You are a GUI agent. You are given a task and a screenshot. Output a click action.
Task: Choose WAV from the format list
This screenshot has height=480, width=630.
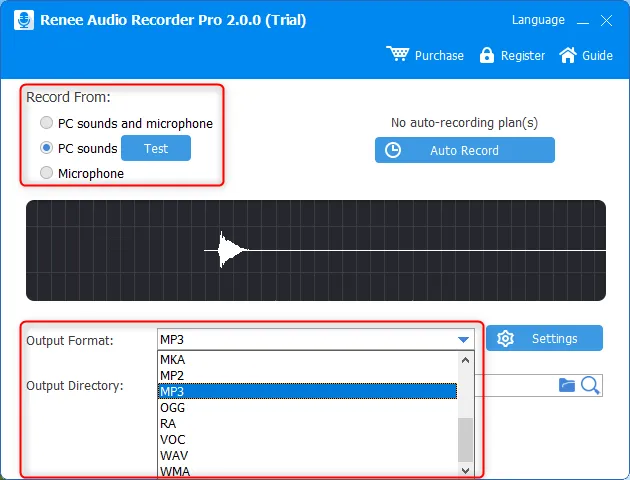[x=307, y=455]
